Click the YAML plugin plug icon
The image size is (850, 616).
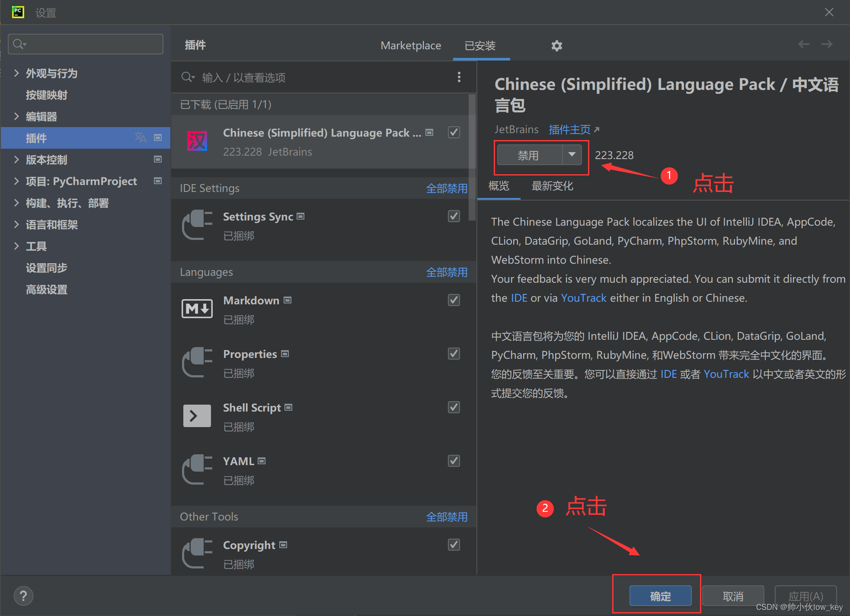[197, 469]
